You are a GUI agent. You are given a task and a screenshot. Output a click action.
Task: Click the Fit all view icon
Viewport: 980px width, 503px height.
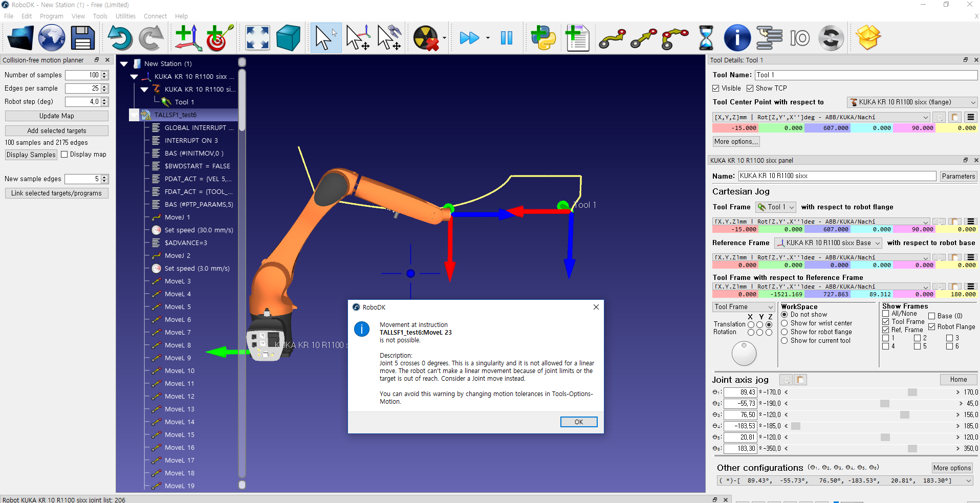tap(257, 38)
